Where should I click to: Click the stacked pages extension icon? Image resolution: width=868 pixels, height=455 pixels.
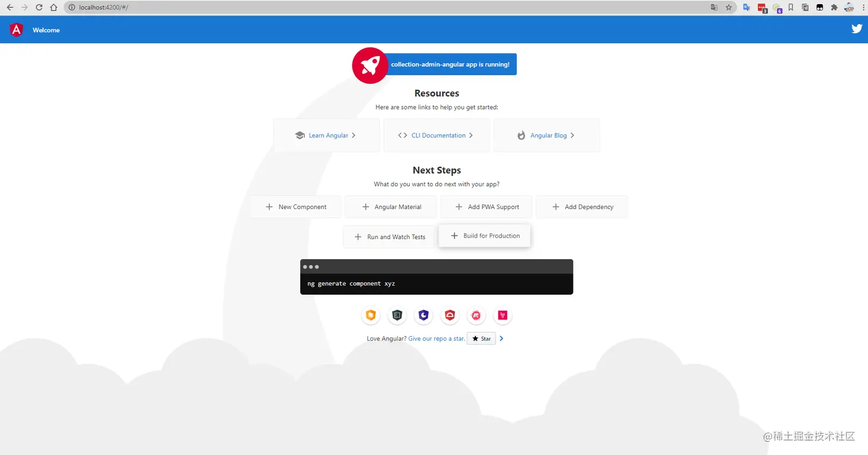click(805, 7)
